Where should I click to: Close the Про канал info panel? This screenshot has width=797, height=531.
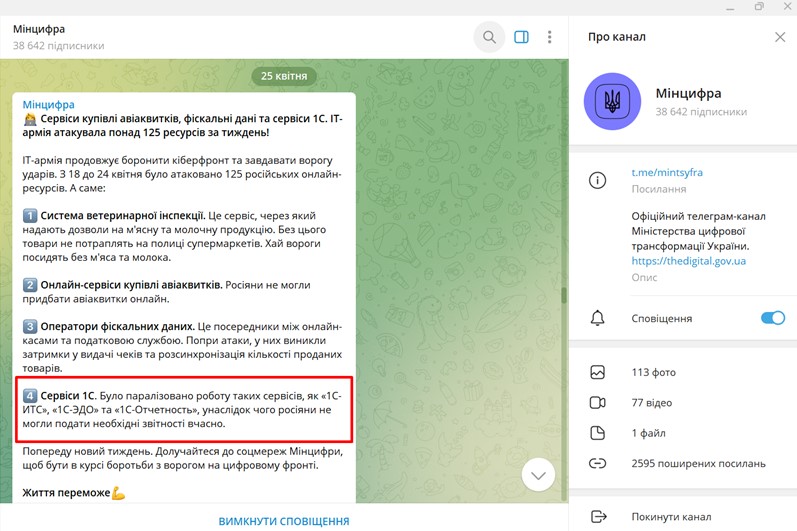780,37
